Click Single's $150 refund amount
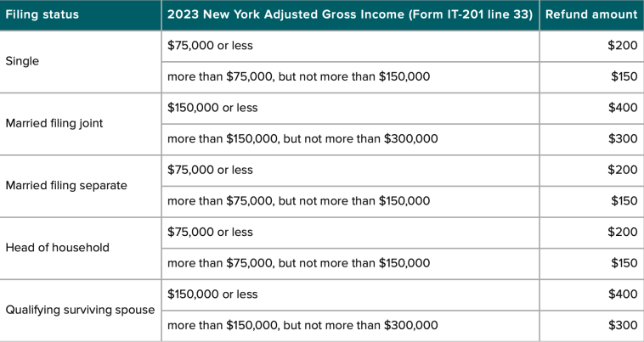644x342 pixels. (624, 76)
